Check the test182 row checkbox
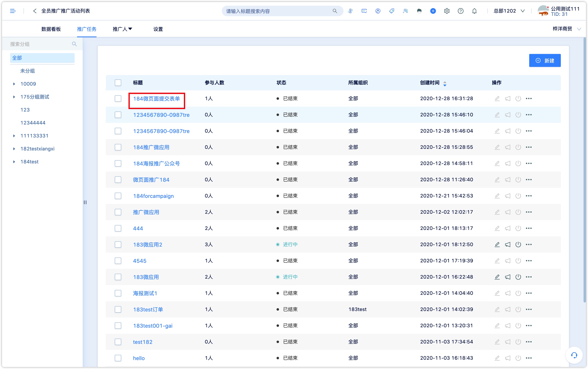This screenshot has height=369, width=588. (118, 342)
